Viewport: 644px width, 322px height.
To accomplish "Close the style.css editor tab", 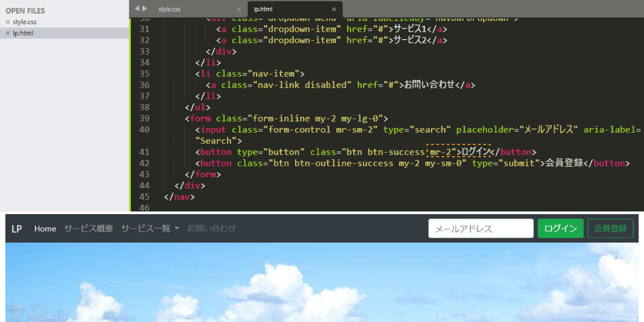I will point(239,9).
